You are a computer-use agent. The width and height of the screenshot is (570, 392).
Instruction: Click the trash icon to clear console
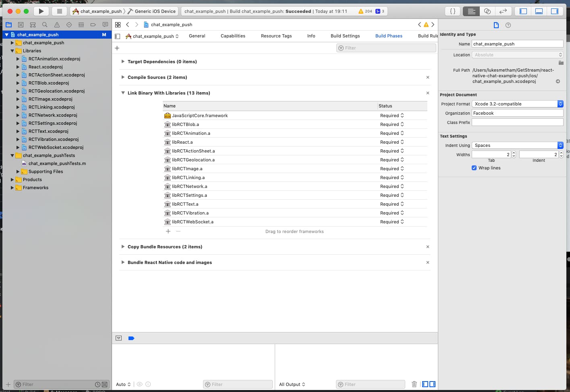click(414, 384)
